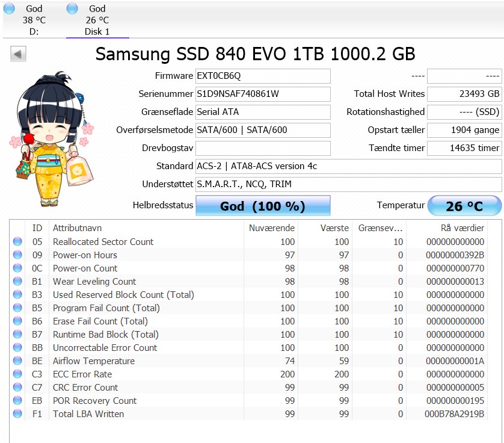Click the Attributnavn column header
This screenshot has height=443, width=504.
click(146, 228)
